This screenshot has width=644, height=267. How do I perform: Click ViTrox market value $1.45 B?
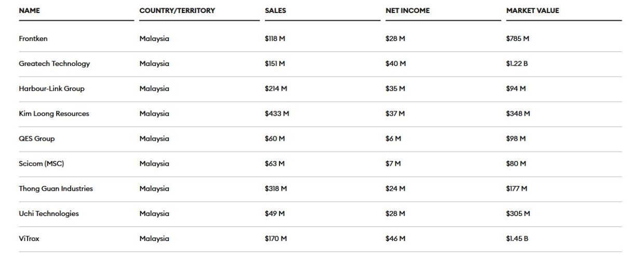tap(517, 238)
